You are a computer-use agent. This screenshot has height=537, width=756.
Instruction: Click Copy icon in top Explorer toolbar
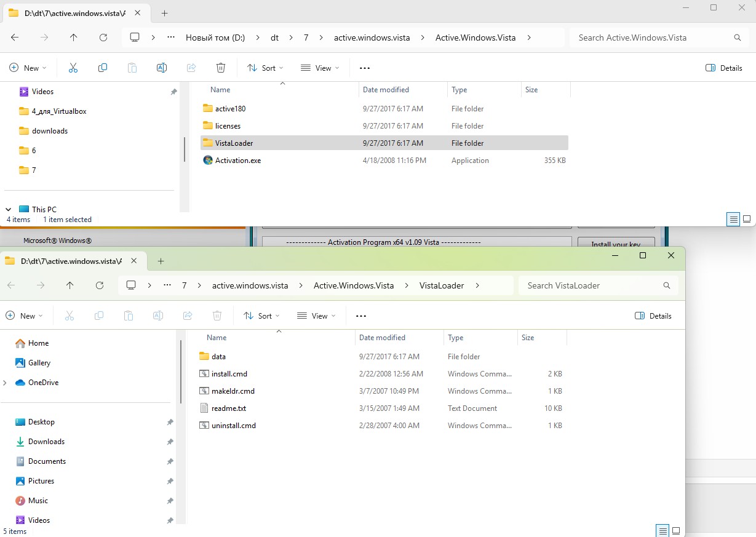[103, 68]
